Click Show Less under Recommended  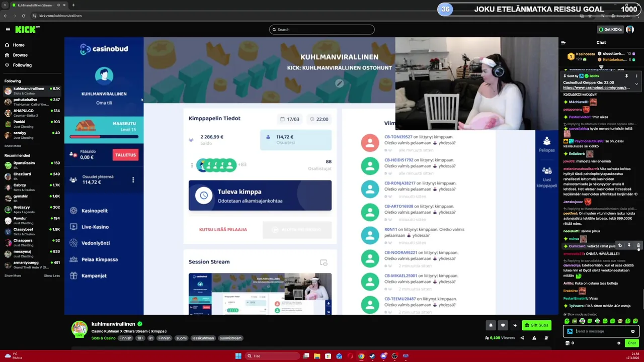(x=52, y=276)
